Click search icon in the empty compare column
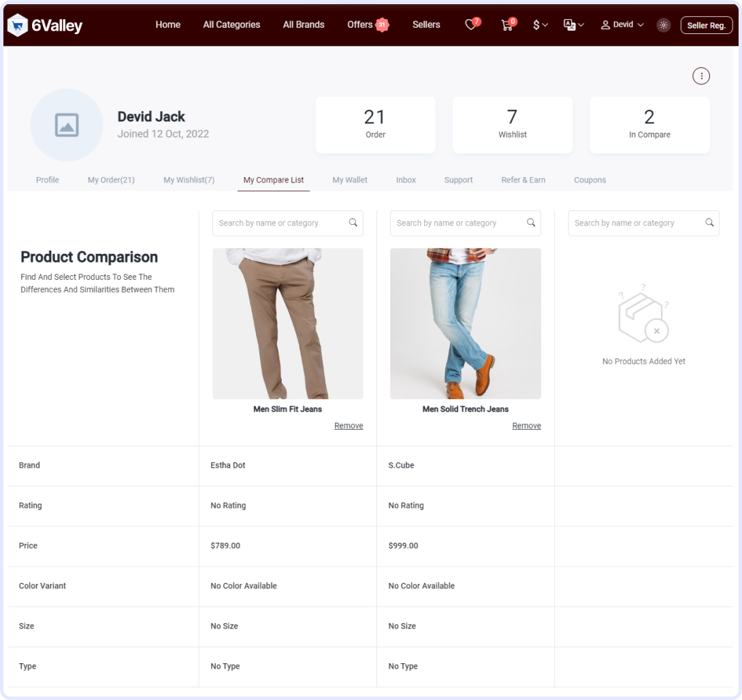742x700 pixels. click(709, 223)
